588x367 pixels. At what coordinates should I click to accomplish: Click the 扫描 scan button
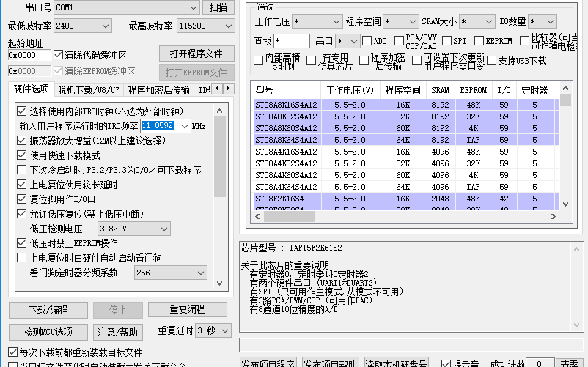pyautogui.click(x=218, y=7)
